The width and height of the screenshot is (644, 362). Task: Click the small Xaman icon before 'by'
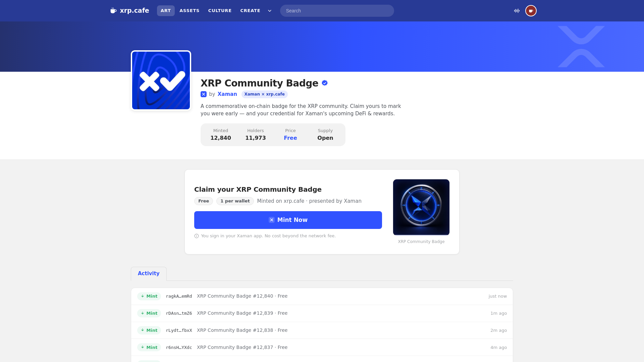point(204,94)
